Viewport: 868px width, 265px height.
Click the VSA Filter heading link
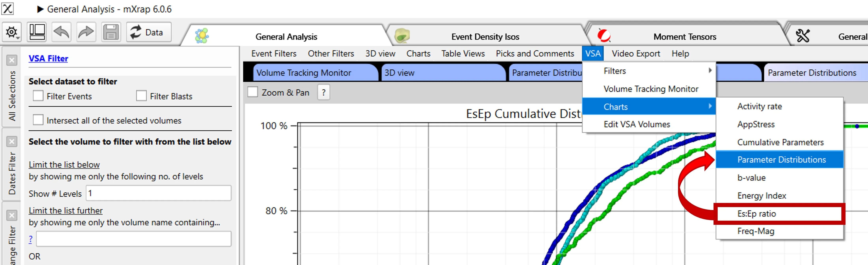click(x=48, y=59)
